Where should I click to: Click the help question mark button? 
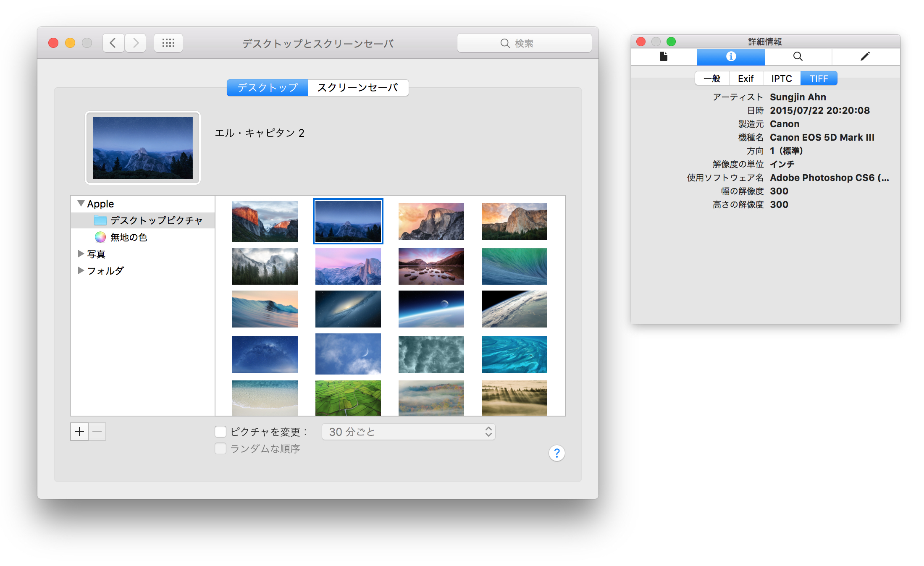pos(556,453)
